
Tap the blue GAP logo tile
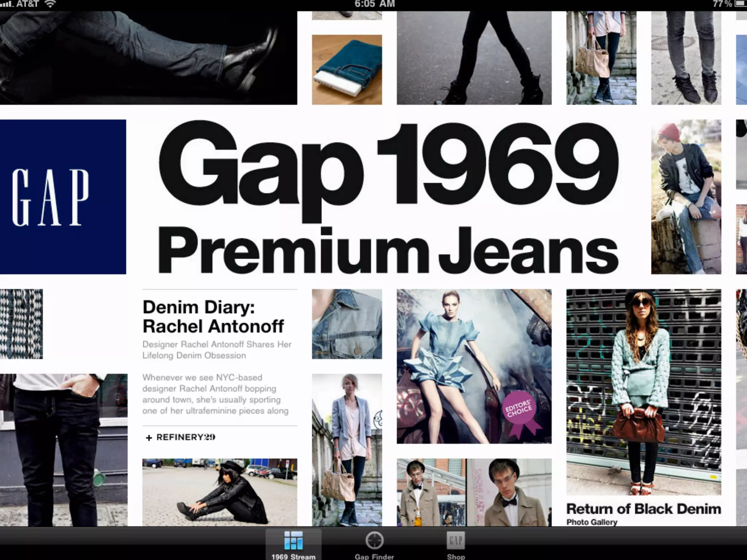(63, 197)
